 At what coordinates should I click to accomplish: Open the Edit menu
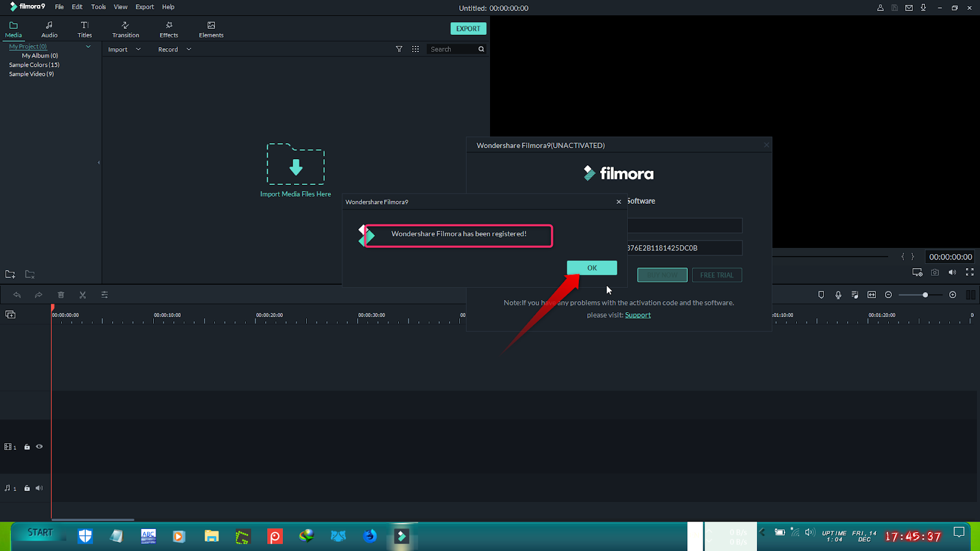(77, 7)
